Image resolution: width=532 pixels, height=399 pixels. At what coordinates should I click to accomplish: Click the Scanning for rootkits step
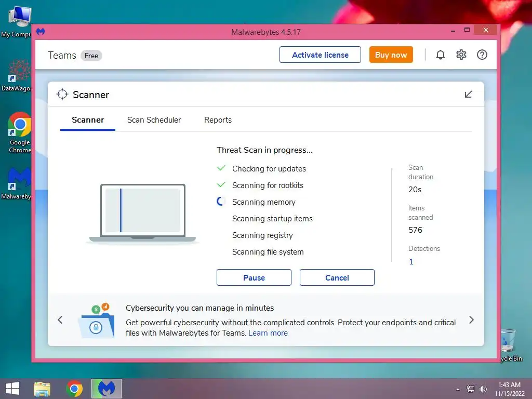click(268, 185)
